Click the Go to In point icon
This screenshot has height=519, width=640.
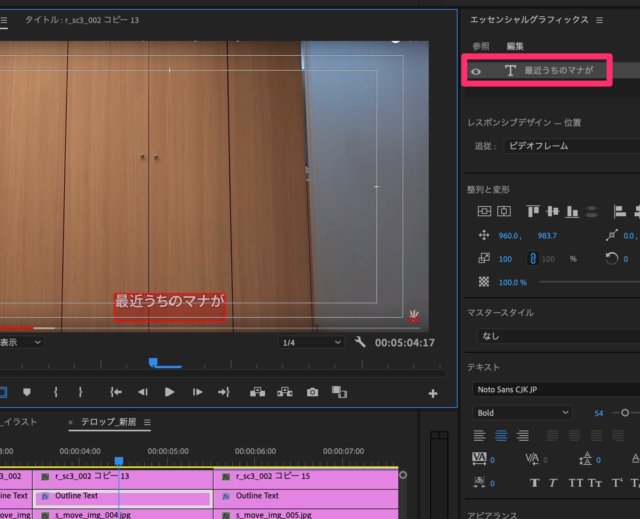pyautogui.click(x=116, y=392)
